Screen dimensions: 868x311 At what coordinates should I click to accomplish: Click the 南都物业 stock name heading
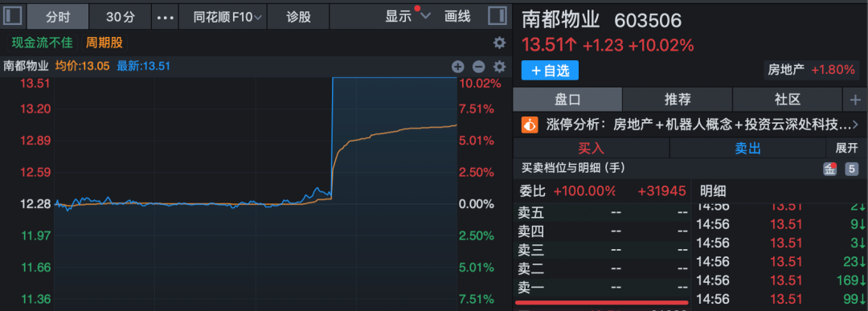[x=561, y=20]
